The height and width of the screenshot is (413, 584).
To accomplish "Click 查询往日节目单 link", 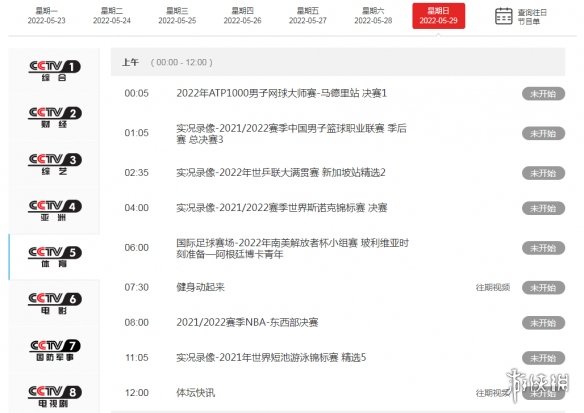I will (x=532, y=17).
